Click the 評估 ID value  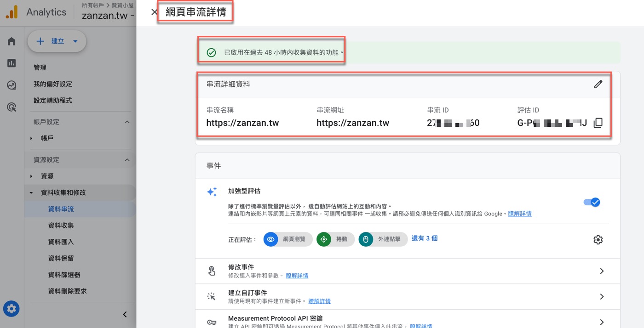(x=552, y=123)
